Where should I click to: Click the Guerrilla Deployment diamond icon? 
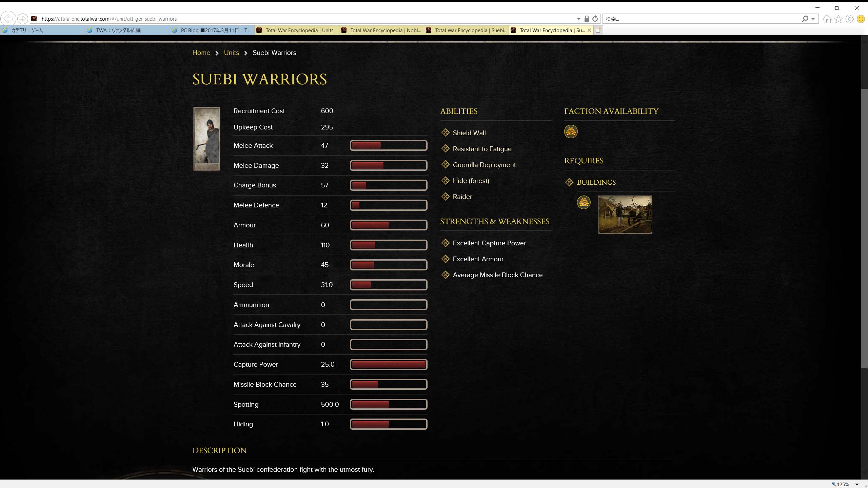tap(445, 164)
